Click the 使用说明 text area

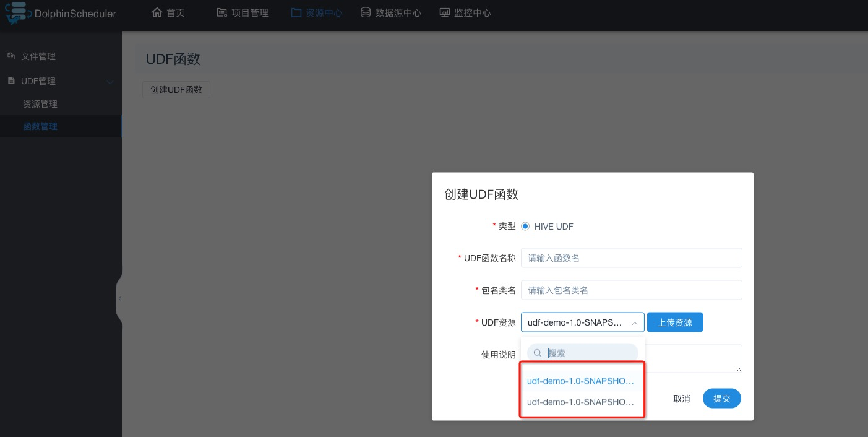632,358
